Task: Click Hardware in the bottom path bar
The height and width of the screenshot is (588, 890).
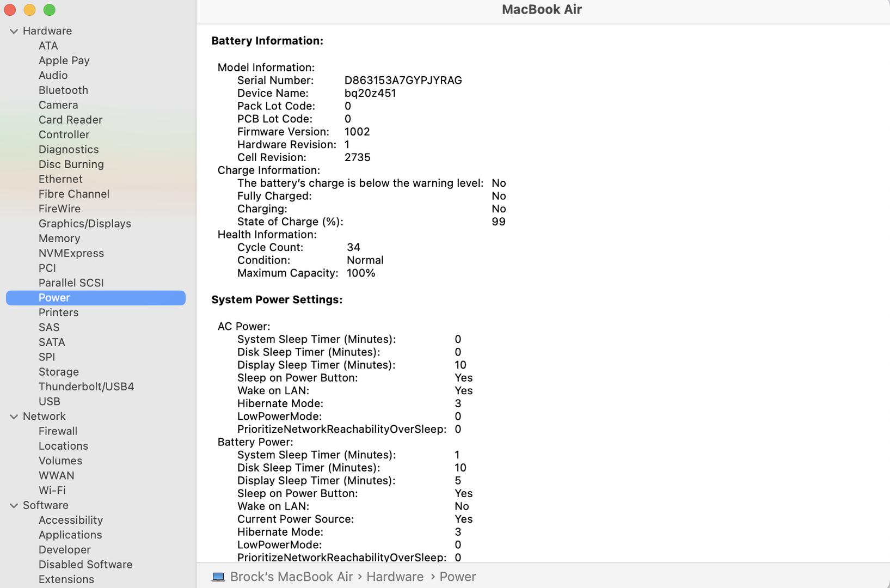Action: (395, 577)
